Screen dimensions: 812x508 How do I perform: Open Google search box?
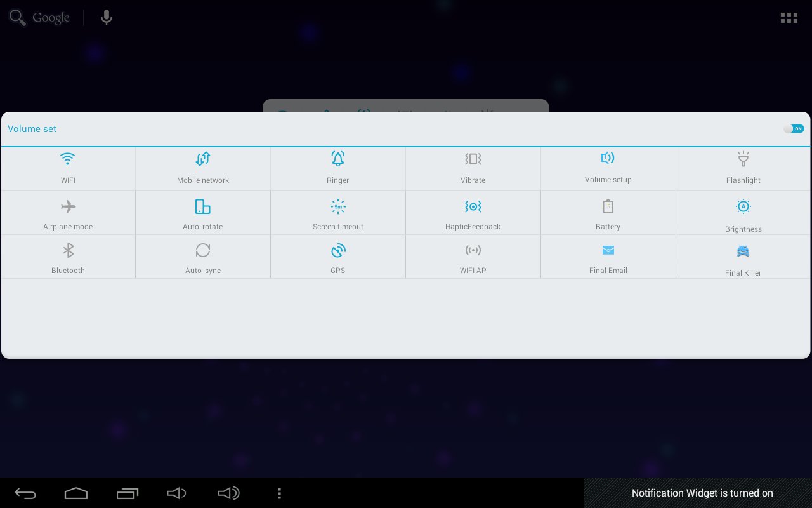pos(39,18)
